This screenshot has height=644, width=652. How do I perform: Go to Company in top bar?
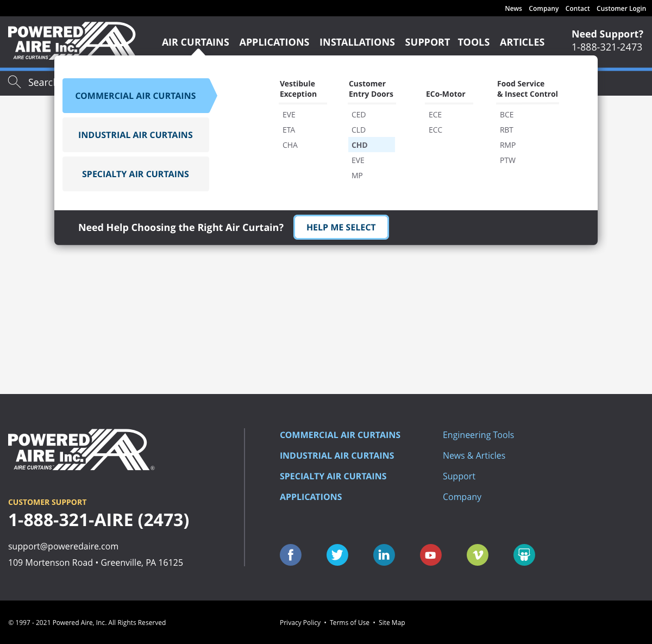(x=544, y=8)
